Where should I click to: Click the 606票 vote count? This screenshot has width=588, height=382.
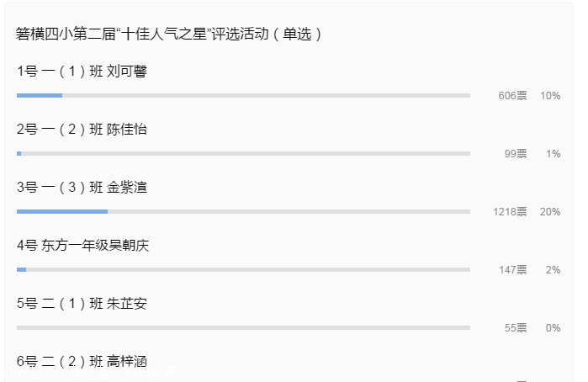tap(512, 96)
